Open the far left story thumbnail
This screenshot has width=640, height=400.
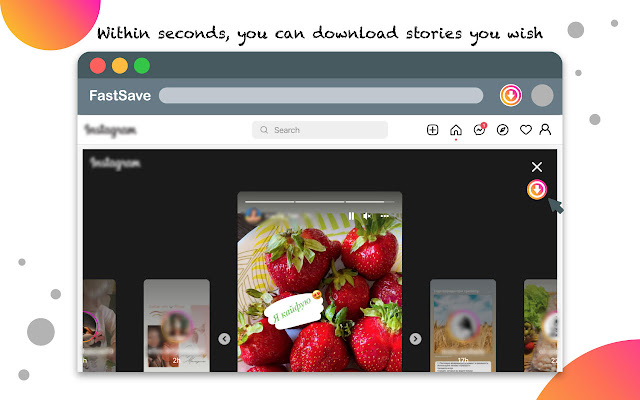click(x=99, y=325)
